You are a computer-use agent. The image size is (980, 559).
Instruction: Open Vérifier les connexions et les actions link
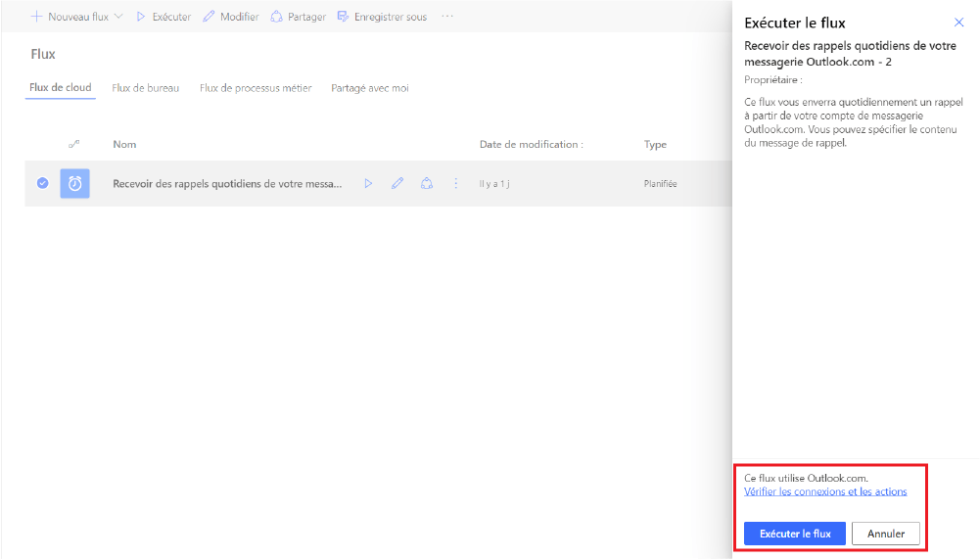point(825,491)
